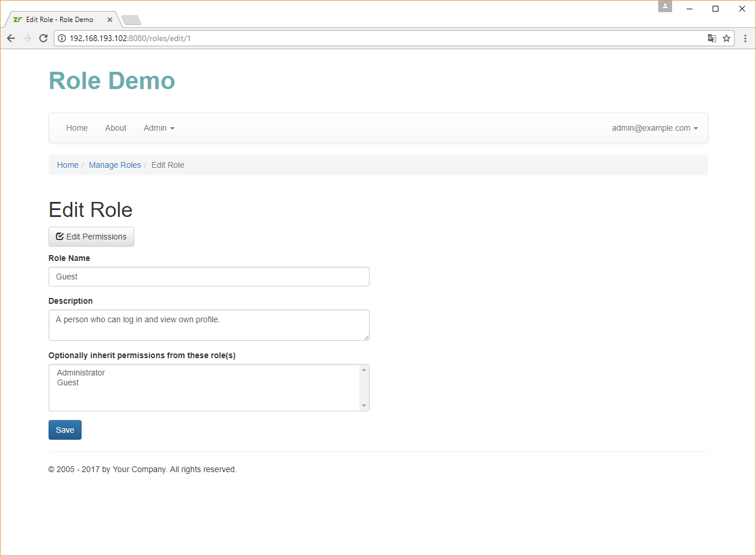Maximize the browser window

point(716,9)
